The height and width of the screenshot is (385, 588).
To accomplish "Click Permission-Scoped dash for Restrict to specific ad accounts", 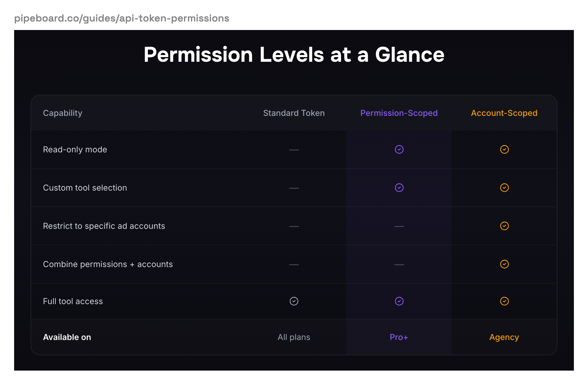I will tap(399, 226).
